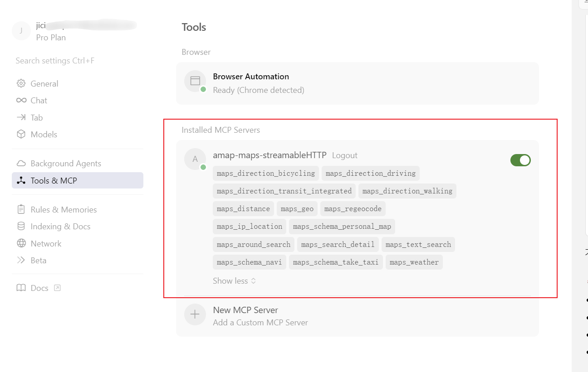This screenshot has height=372, width=588.
Task: Click the maps_around_search tool tag
Action: (254, 244)
